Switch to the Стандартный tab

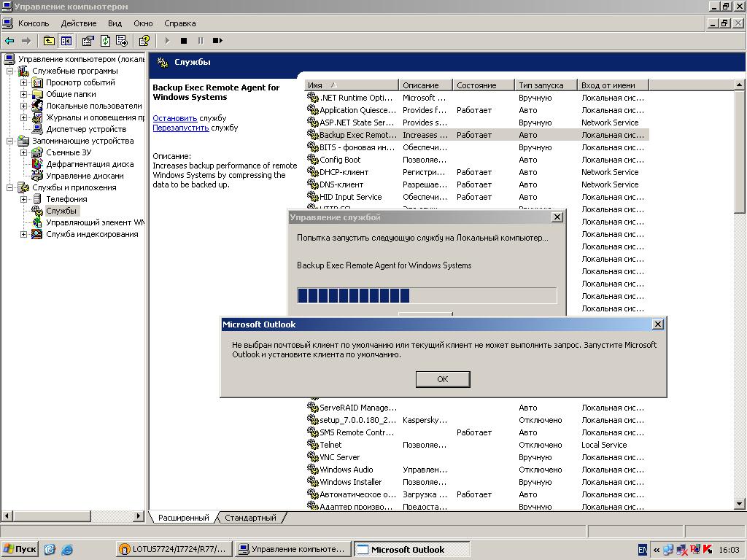(250, 518)
